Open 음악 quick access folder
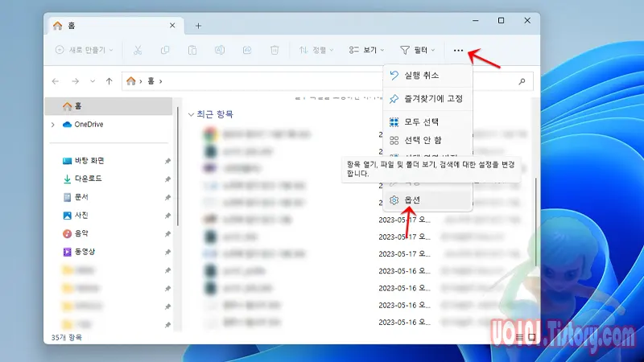The height and width of the screenshot is (362, 644). [x=76, y=233]
